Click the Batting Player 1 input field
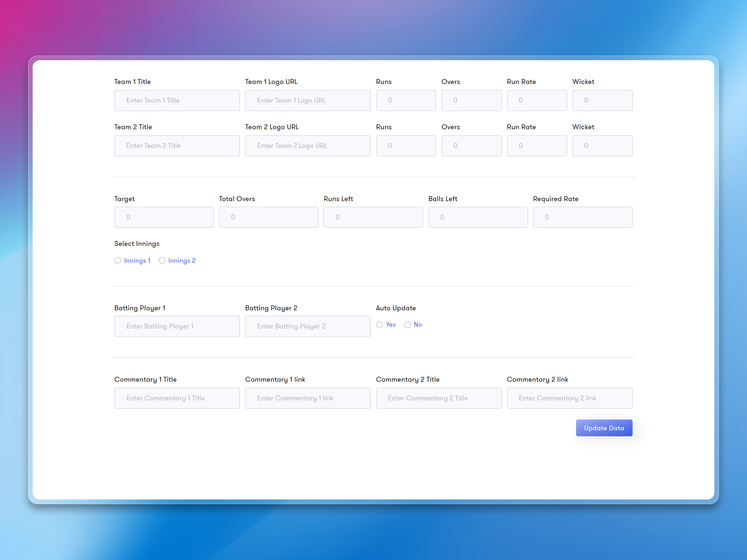Screen dimensions: 747x560 tap(176, 326)
